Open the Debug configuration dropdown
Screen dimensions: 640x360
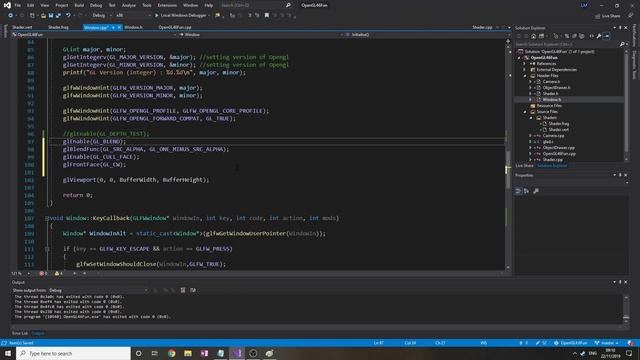click(102, 16)
